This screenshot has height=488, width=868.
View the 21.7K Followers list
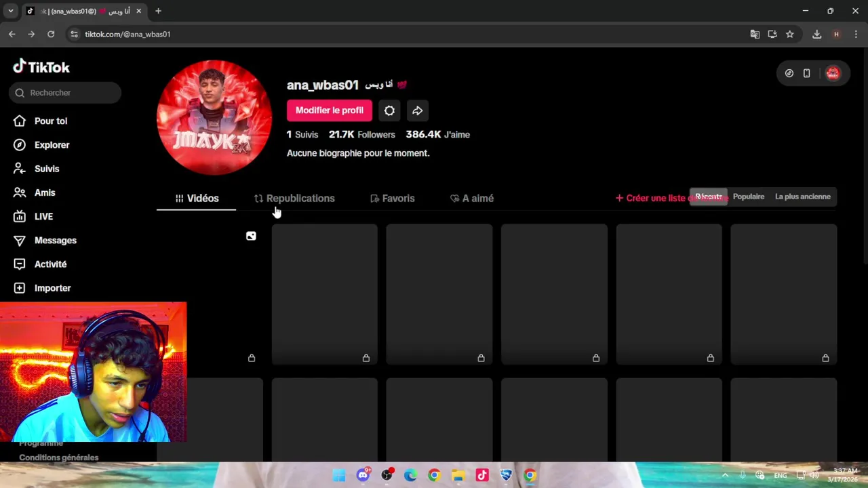pos(362,134)
